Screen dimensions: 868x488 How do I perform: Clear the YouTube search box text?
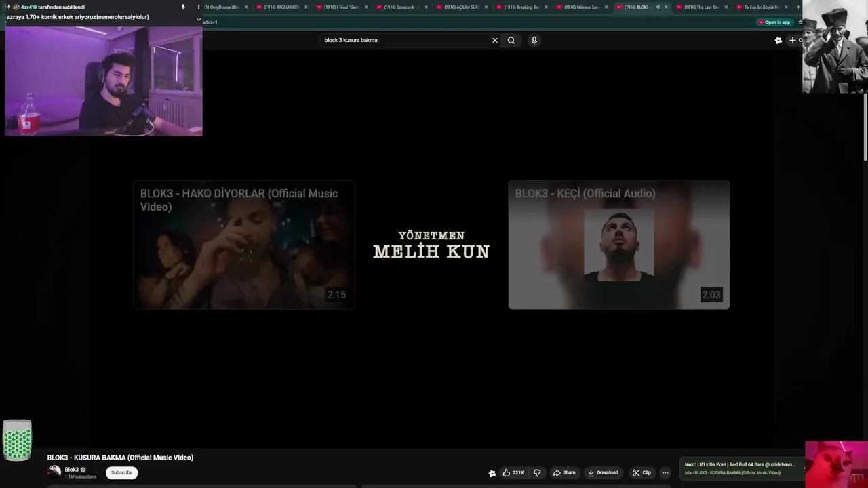coord(495,40)
